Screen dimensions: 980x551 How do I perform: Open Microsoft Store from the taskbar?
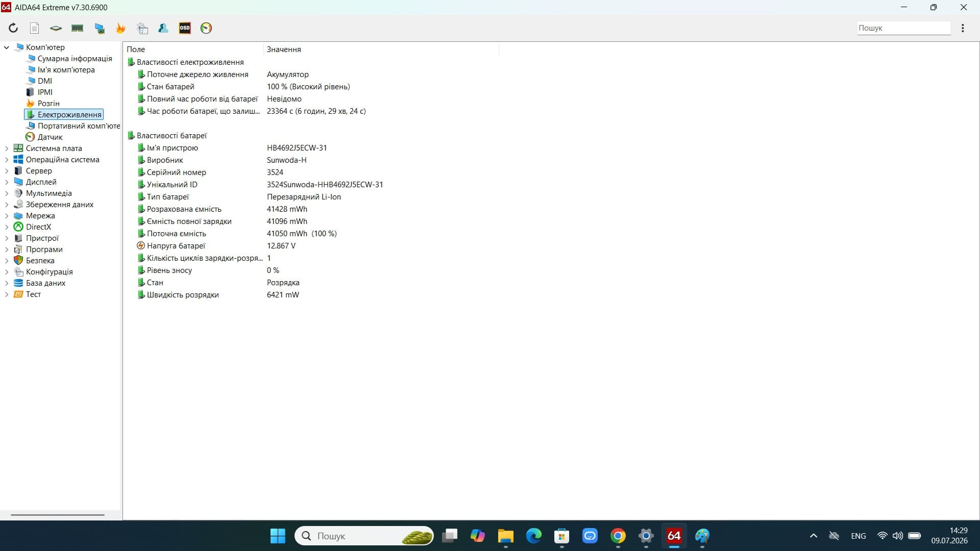562,536
